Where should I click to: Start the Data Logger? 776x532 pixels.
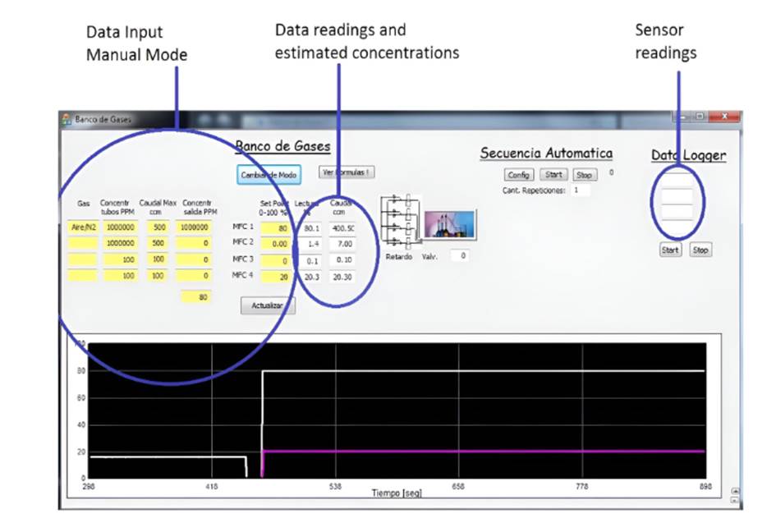pos(670,250)
